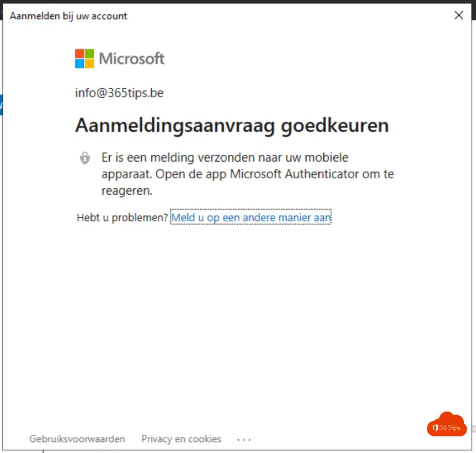This screenshot has height=453, width=476.
Task: Click the Authenticator notification message text
Action: (248, 174)
